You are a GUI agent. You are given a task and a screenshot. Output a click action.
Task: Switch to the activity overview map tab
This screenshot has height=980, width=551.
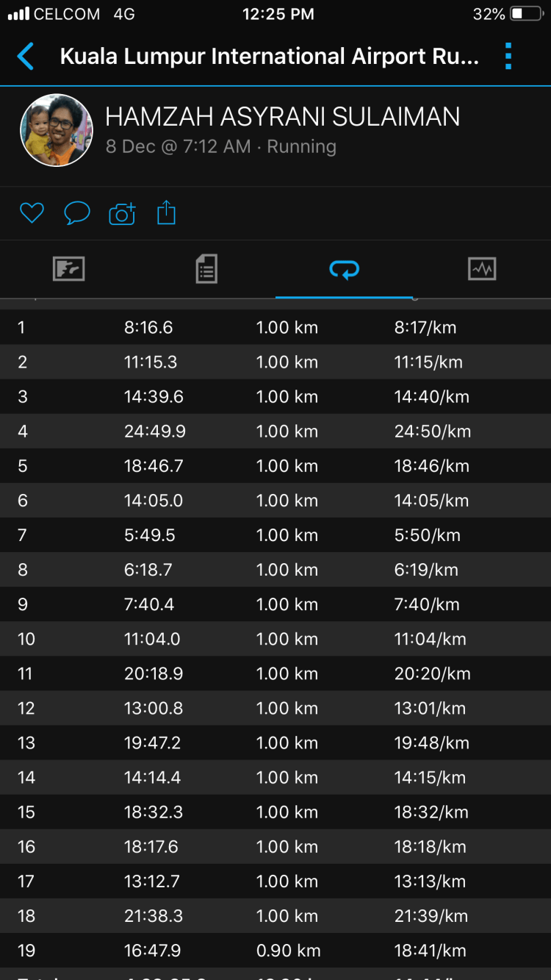pos(69,269)
